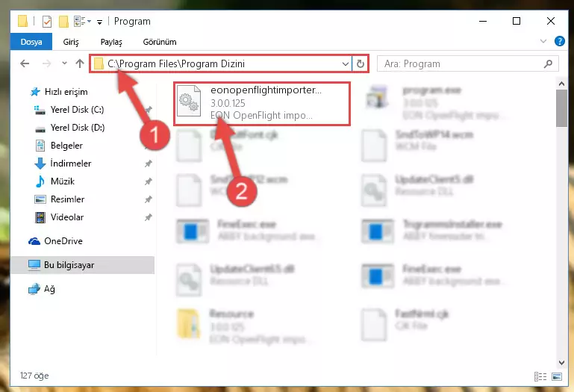This screenshot has height=392, width=574.
Task: Click the window folder icon in title bar
Action: coord(22,21)
